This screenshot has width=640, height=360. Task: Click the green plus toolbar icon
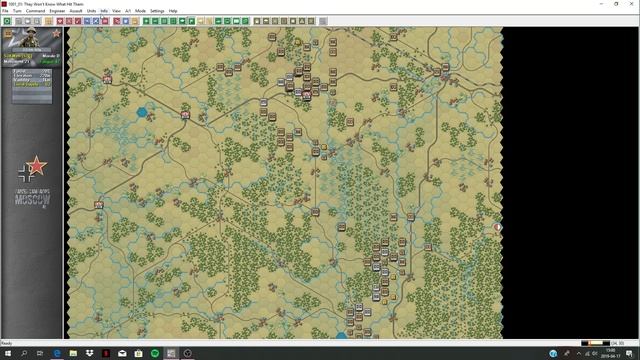pyautogui.click(x=146, y=21)
